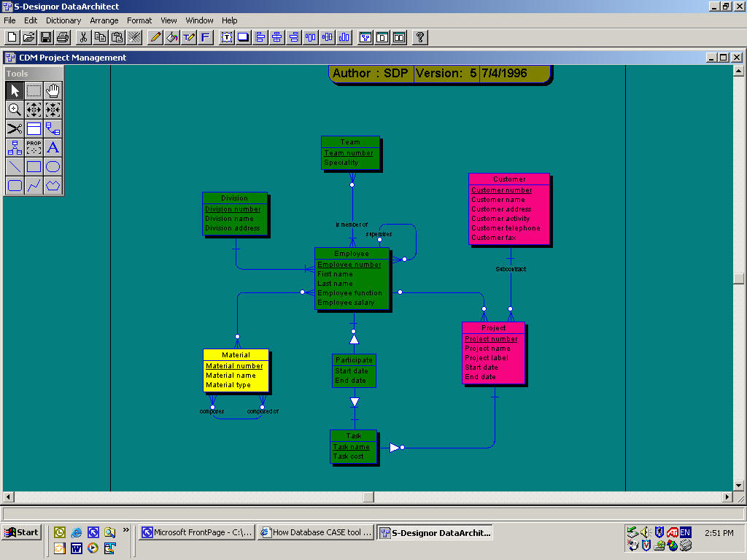
Task: Open the Format menu
Action: click(139, 20)
